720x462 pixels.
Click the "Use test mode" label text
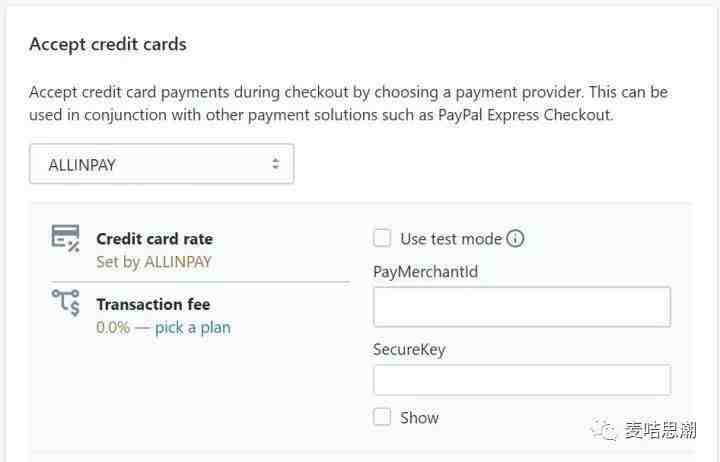click(451, 239)
